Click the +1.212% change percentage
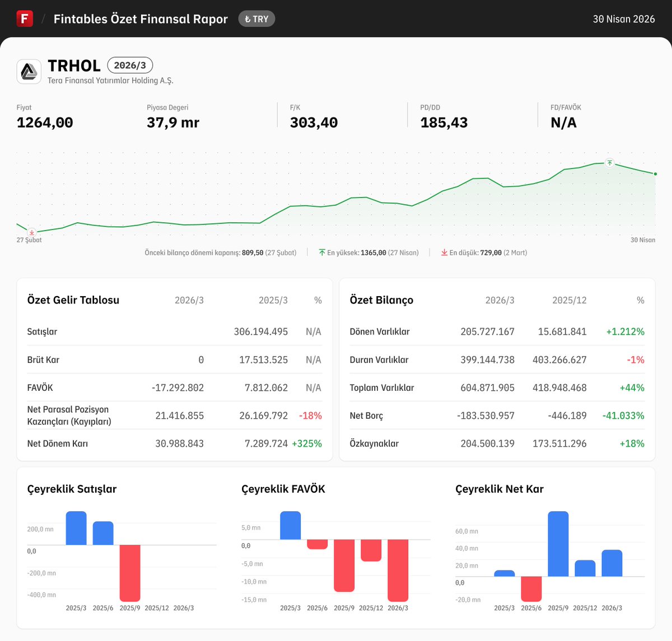The image size is (672, 641). pyautogui.click(x=625, y=331)
